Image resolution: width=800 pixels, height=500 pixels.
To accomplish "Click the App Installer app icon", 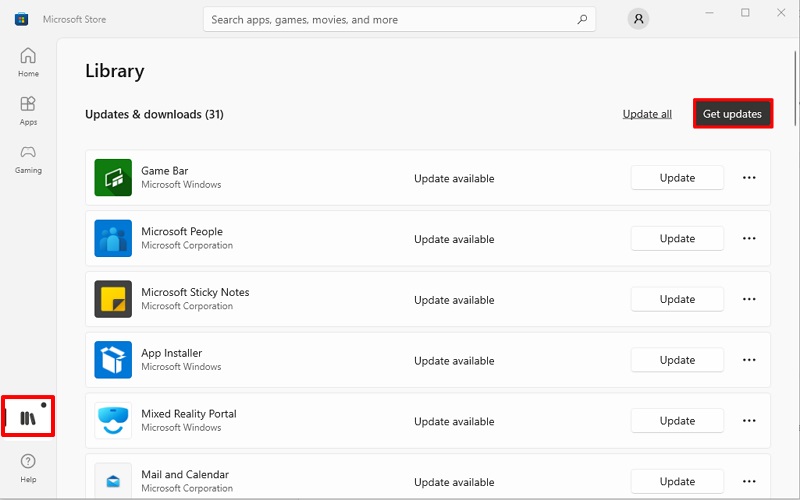I will (x=113, y=360).
